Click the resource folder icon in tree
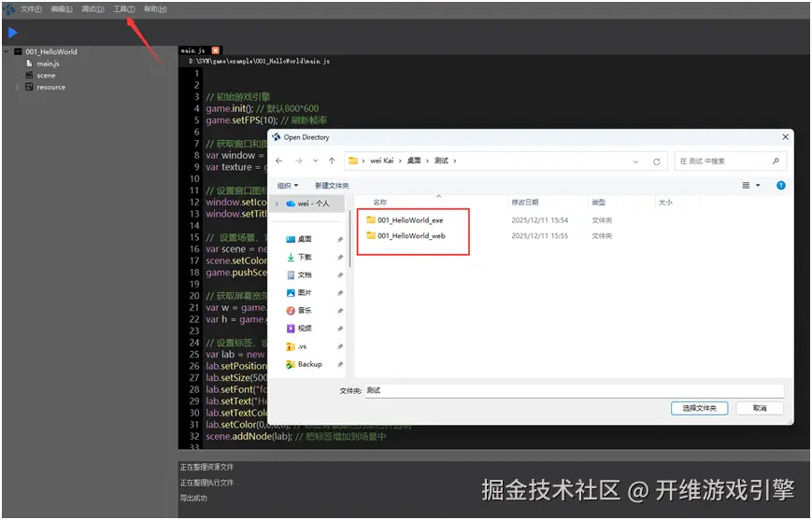 point(29,87)
